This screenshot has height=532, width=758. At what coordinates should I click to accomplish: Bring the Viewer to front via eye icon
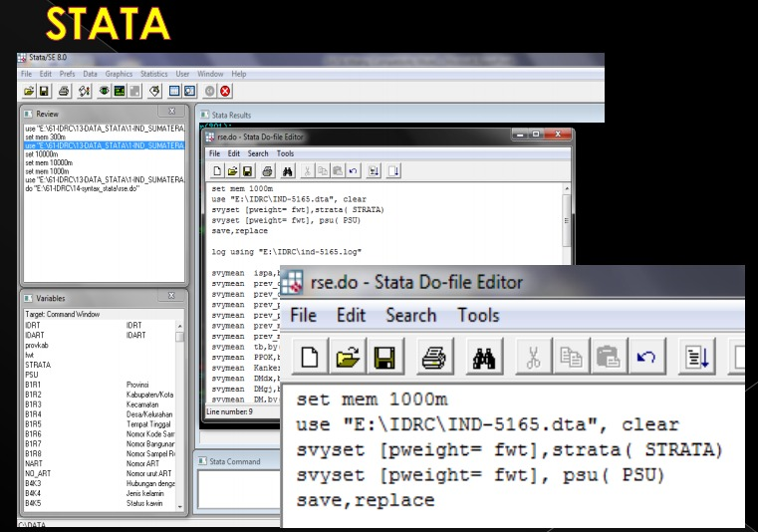point(104,91)
